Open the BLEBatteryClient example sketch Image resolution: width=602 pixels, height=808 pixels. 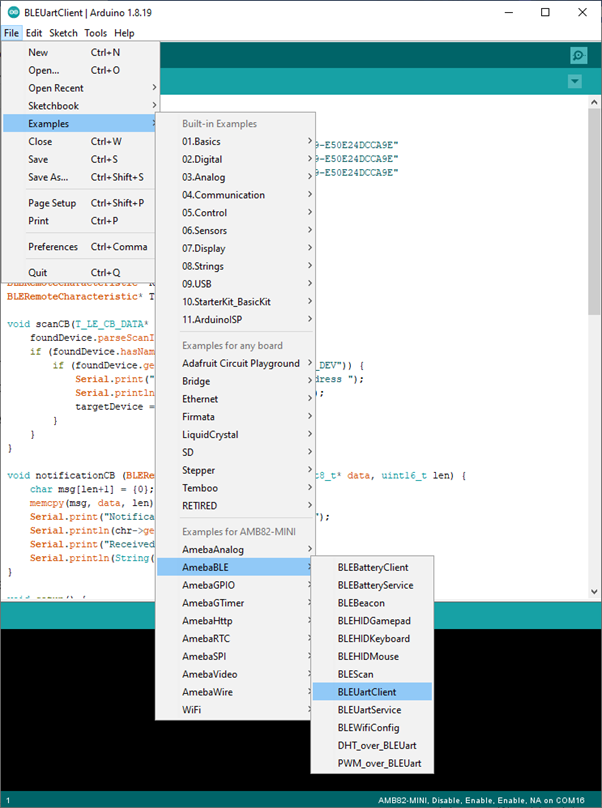372,568
